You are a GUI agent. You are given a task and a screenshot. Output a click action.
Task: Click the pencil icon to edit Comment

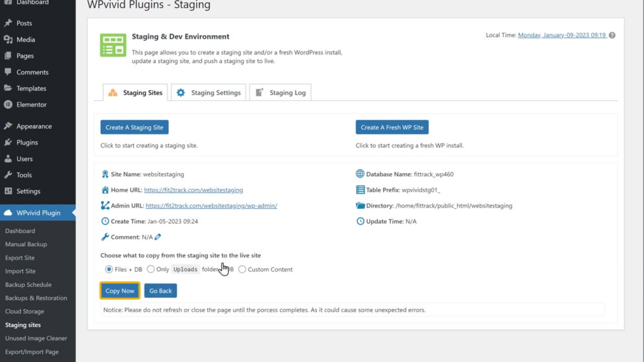click(158, 237)
